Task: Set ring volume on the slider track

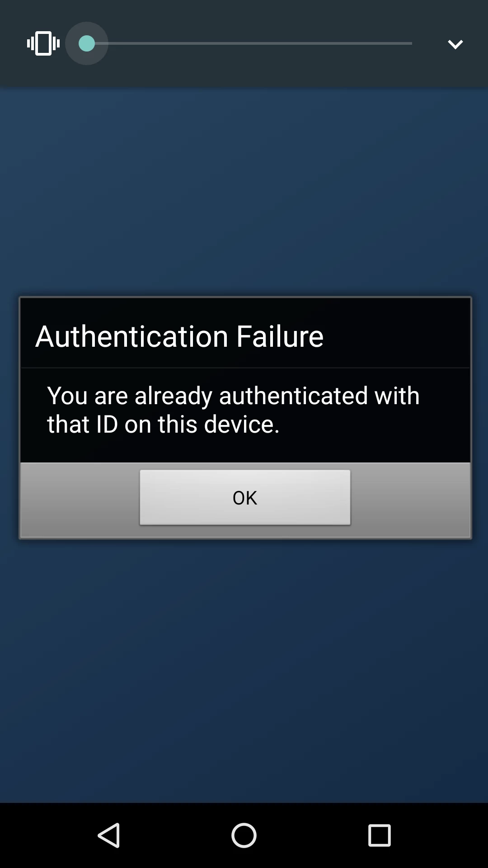Action: coord(249,43)
